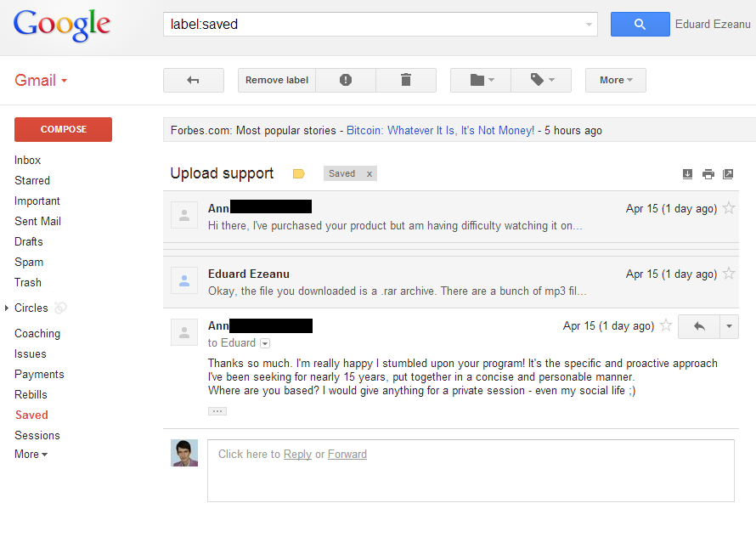Viewport: 756px width, 537px height.
Task: Open conversation in new window icon
Action: tap(728, 174)
